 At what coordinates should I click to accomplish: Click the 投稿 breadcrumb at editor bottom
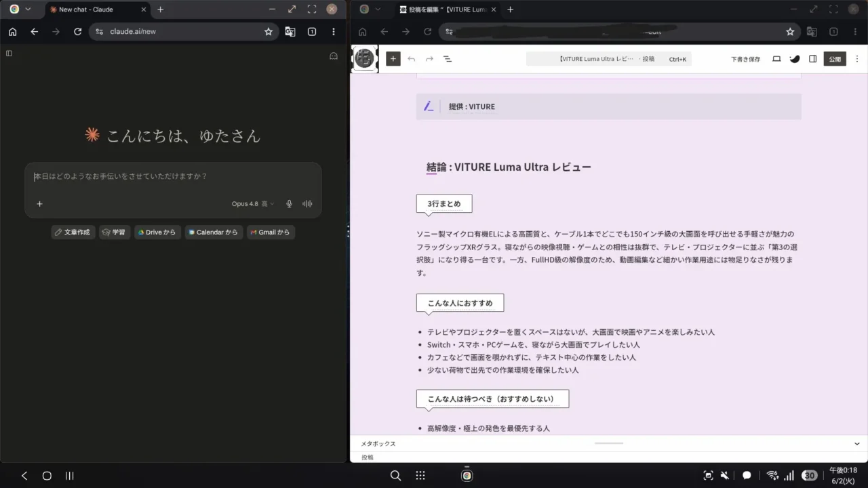point(368,457)
